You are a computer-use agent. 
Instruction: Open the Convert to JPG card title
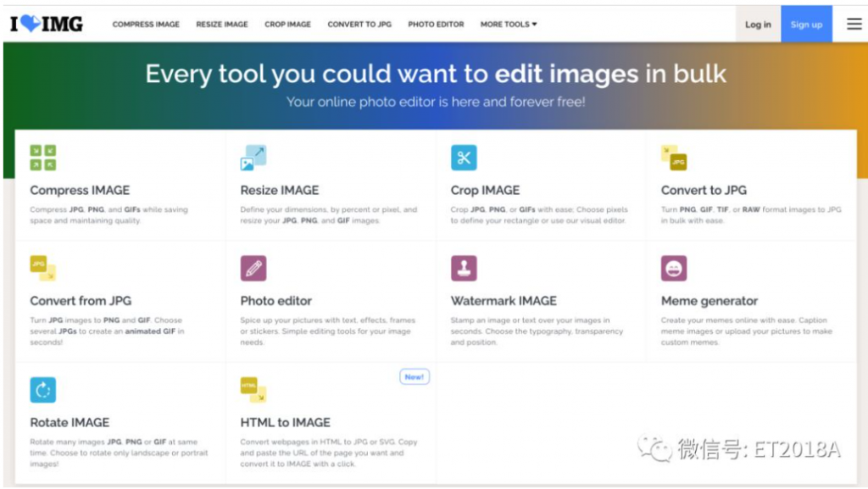point(704,191)
